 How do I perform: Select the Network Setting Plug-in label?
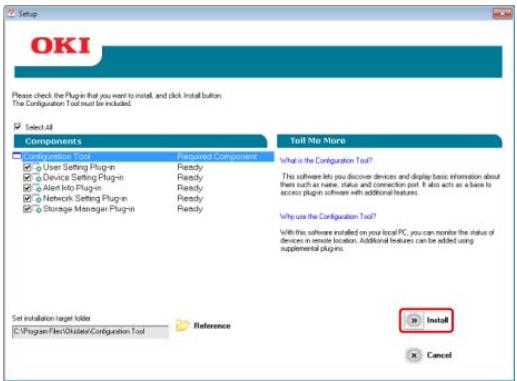point(85,198)
